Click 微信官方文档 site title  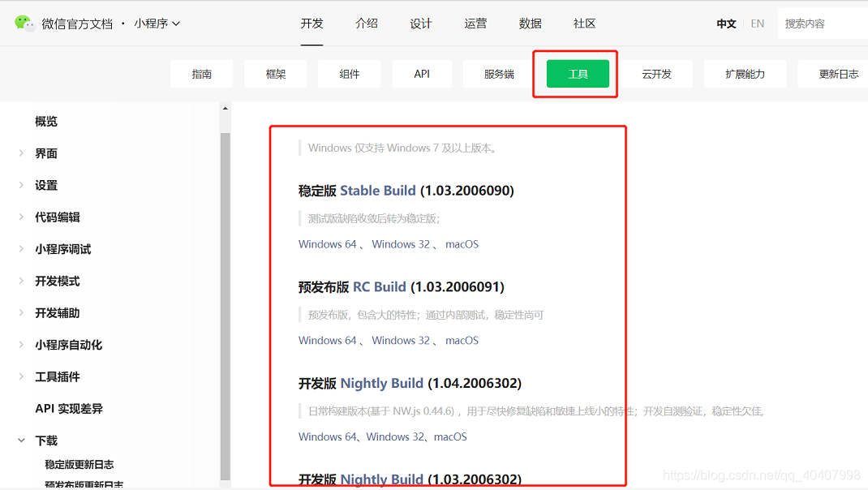click(77, 24)
